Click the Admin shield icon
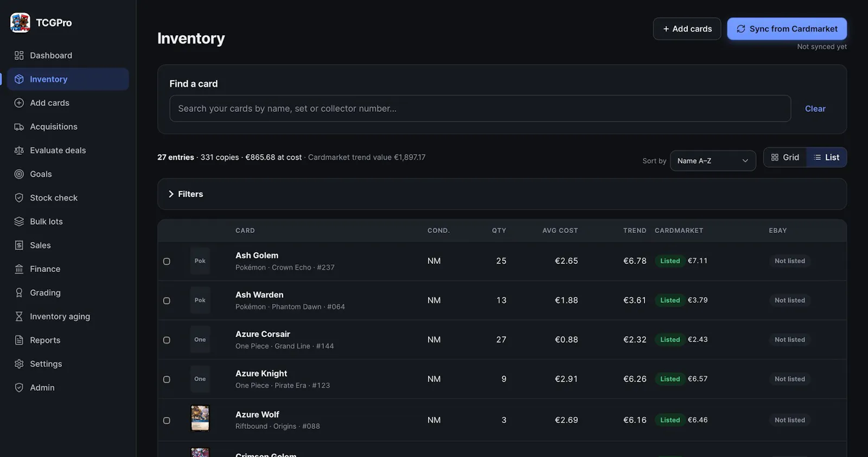The image size is (868, 457). (19, 388)
